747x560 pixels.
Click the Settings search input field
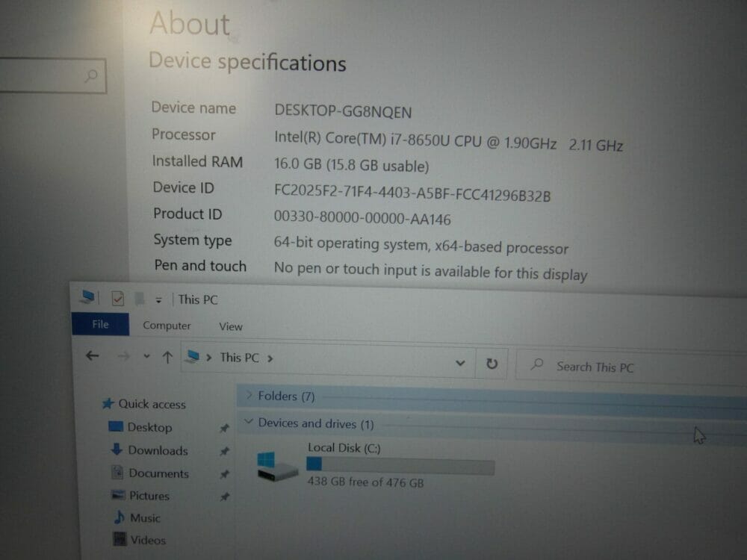tap(52, 75)
